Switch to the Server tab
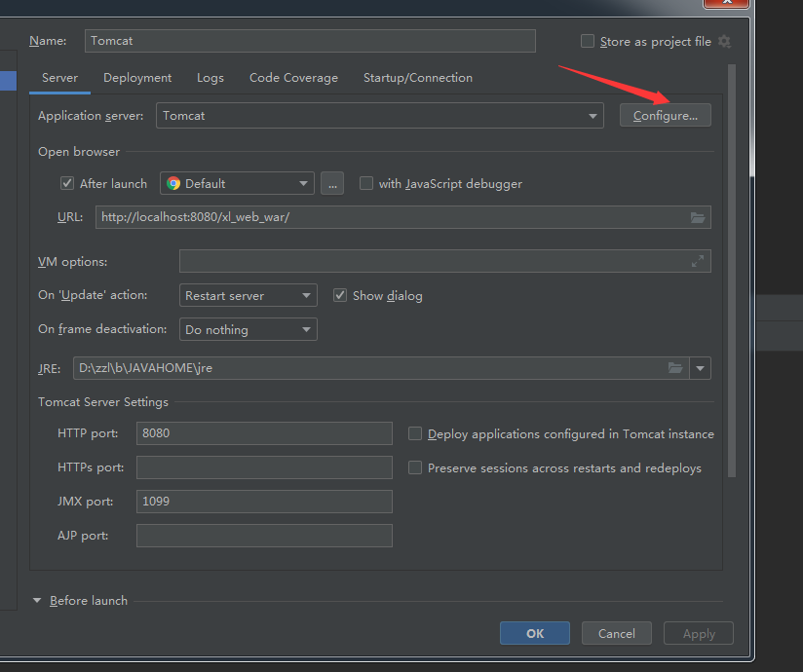 pos(59,78)
